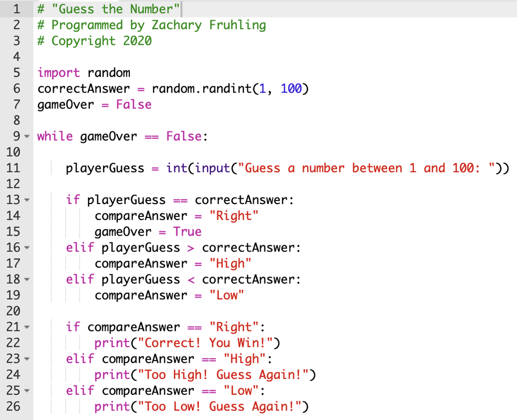Click line number 5 beside import random
517x420 pixels.
click(x=17, y=72)
